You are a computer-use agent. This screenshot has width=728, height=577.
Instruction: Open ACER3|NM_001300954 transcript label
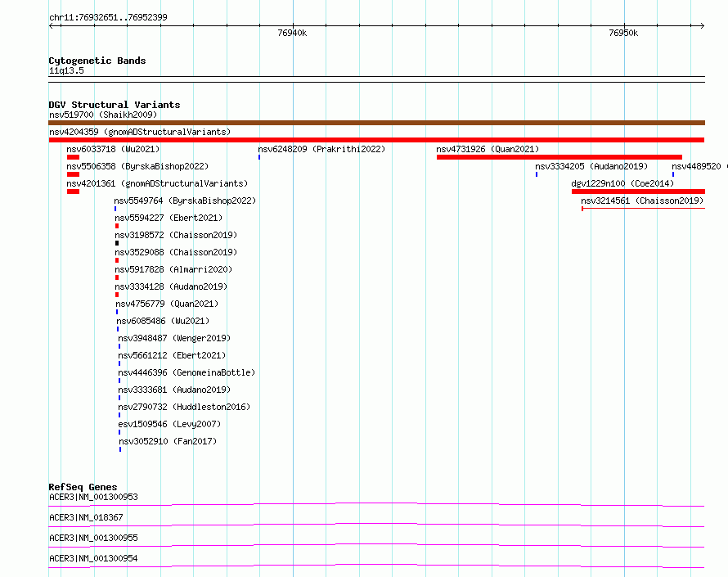pos(93,558)
